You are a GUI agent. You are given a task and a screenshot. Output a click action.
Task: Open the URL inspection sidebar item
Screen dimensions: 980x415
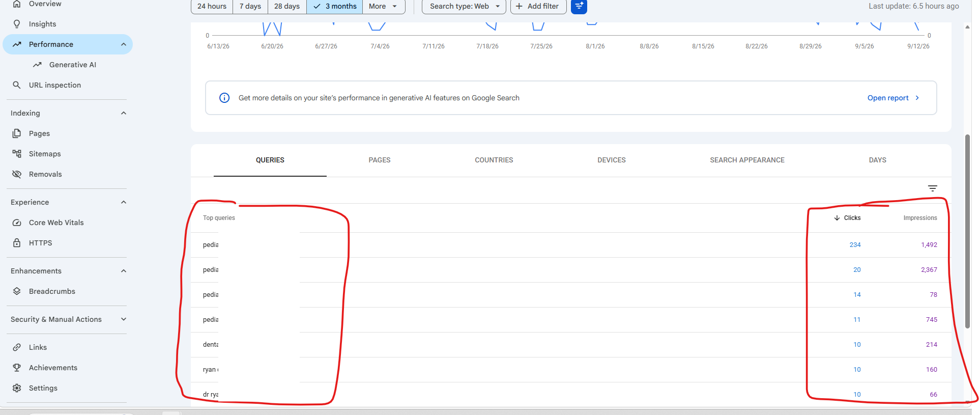(55, 85)
